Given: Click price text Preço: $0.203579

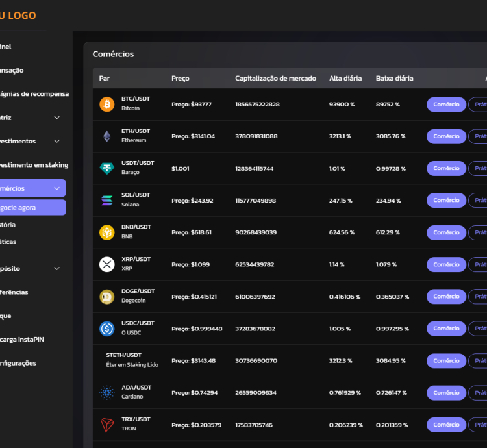Looking at the screenshot, I should pyautogui.click(x=197, y=425).
